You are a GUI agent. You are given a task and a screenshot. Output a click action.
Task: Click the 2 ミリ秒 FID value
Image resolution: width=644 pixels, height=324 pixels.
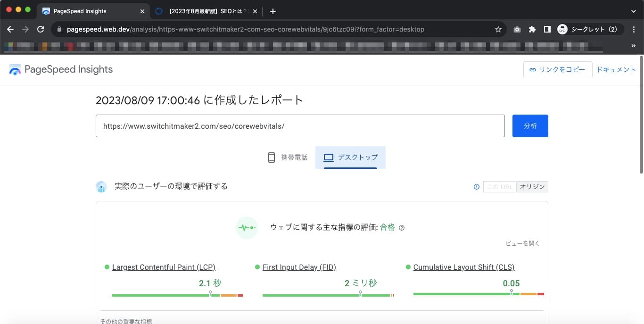point(361,283)
